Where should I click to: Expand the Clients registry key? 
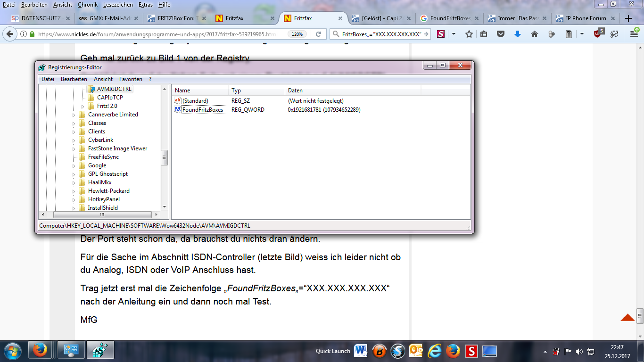tap(74, 132)
